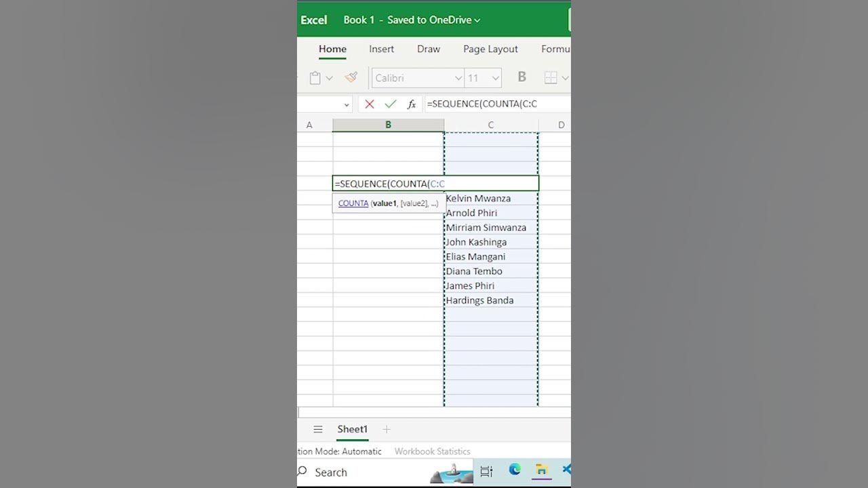Select cell containing Mirriam Simwanza
This screenshot has width=868, height=488.
pos(491,228)
